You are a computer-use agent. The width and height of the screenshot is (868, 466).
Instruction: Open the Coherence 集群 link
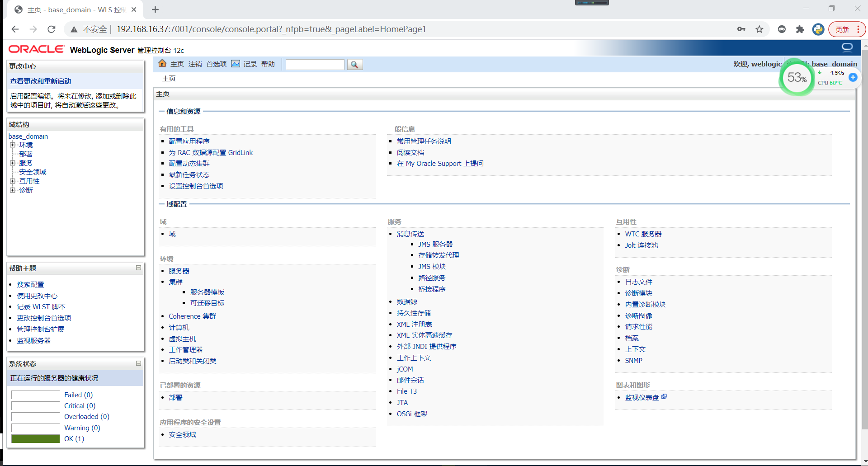(x=193, y=316)
